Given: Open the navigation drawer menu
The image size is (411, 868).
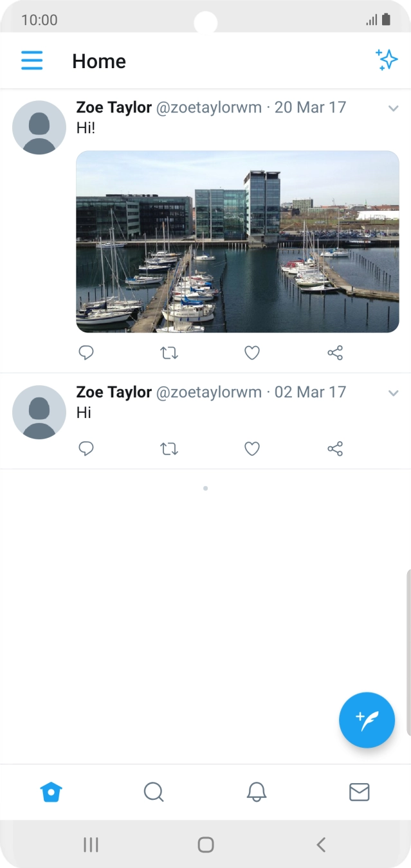Looking at the screenshot, I should 32,60.
